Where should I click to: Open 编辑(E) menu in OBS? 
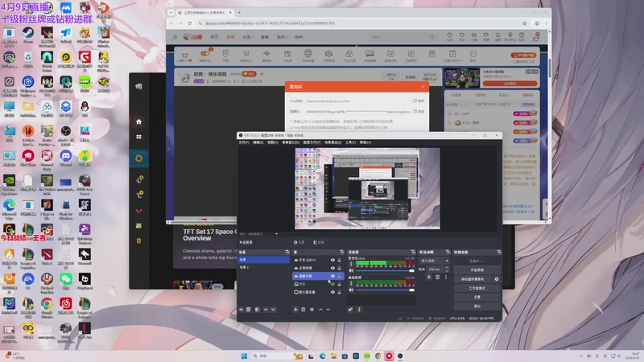coord(258,142)
